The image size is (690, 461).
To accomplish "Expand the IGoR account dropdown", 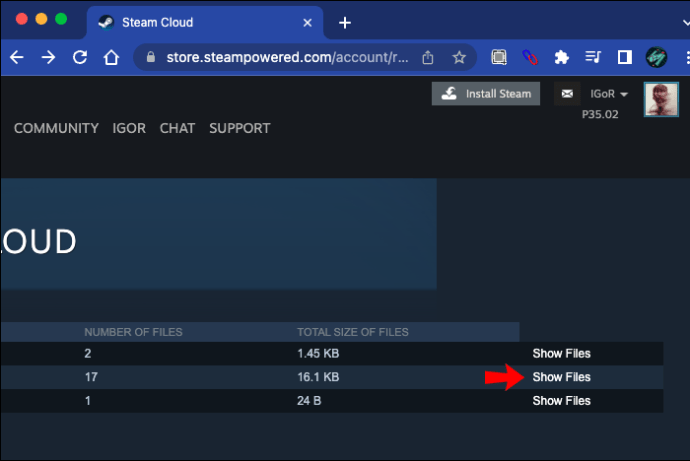I will (x=609, y=94).
